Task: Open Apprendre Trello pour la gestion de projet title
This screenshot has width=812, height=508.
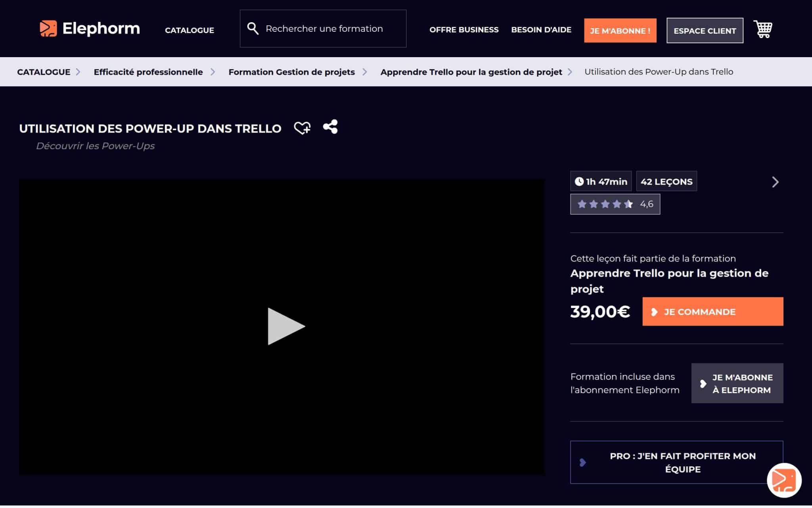Action: click(669, 281)
